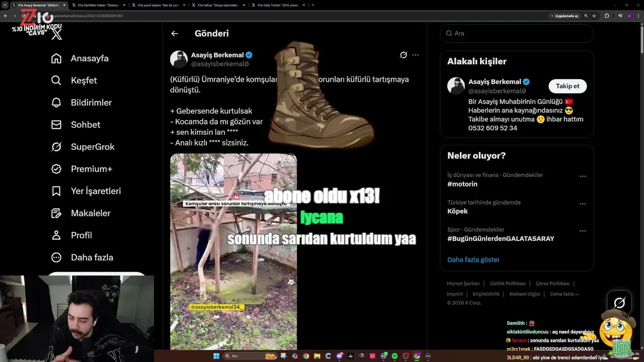Open Profil person icon
The height and width of the screenshot is (362, 644).
[56, 235]
